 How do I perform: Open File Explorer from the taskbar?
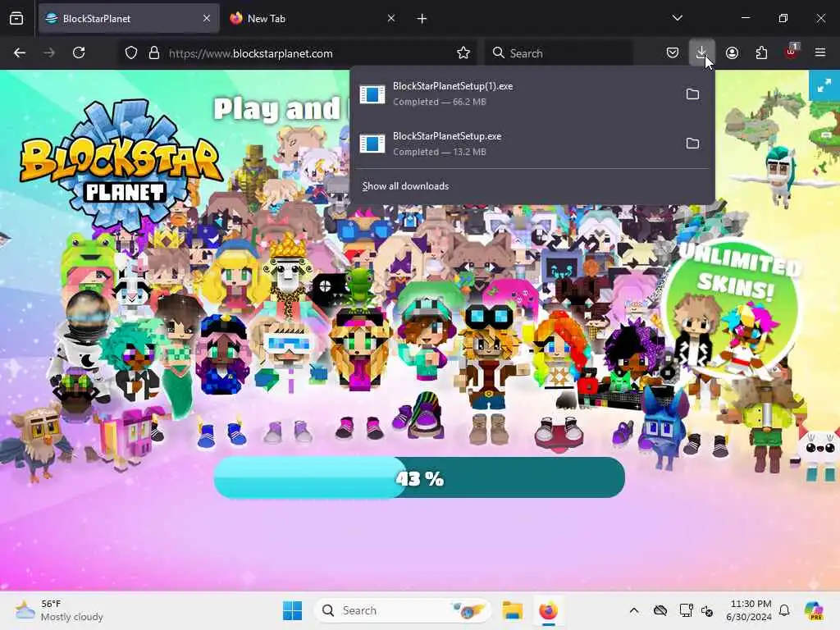[512, 610]
